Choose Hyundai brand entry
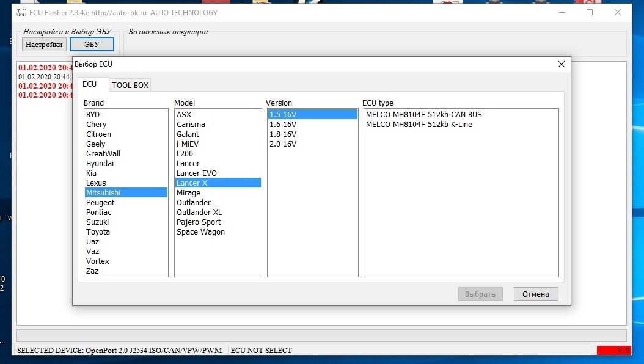The width and height of the screenshot is (644, 364). pyautogui.click(x=100, y=164)
